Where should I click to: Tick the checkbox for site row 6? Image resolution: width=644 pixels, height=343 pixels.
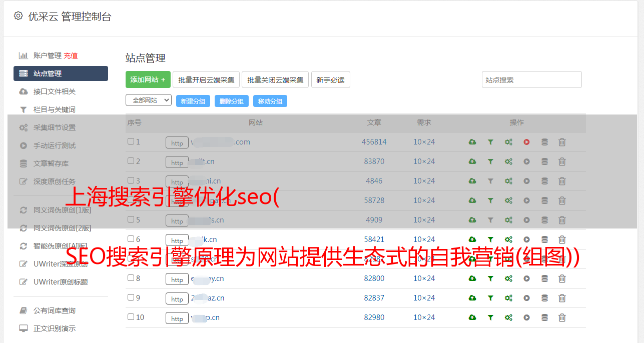point(131,239)
